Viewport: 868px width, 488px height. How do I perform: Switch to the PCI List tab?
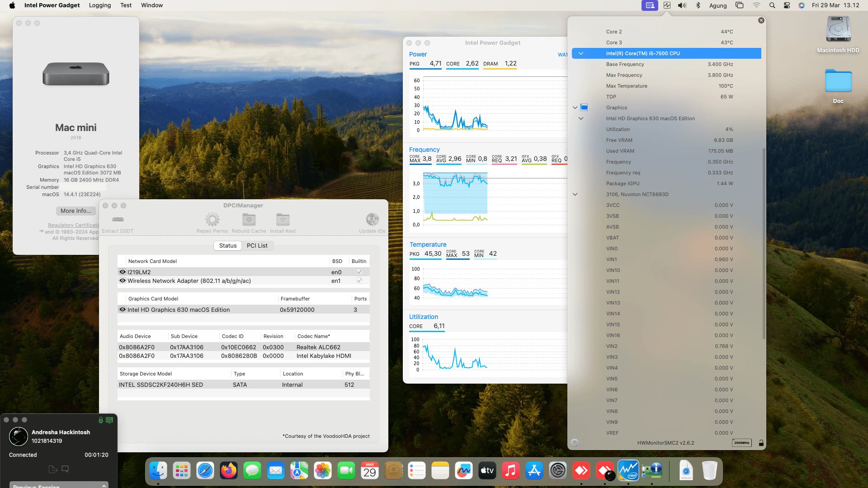pyautogui.click(x=257, y=245)
